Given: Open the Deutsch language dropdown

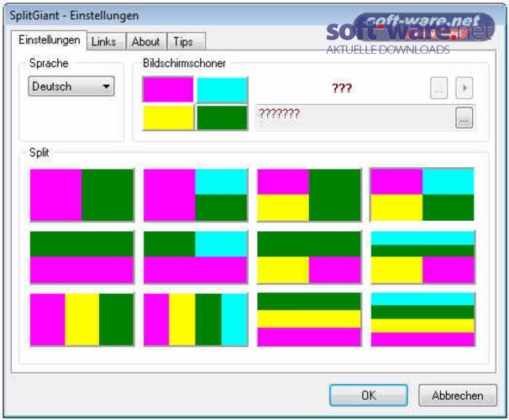Looking at the screenshot, I should (x=71, y=87).
